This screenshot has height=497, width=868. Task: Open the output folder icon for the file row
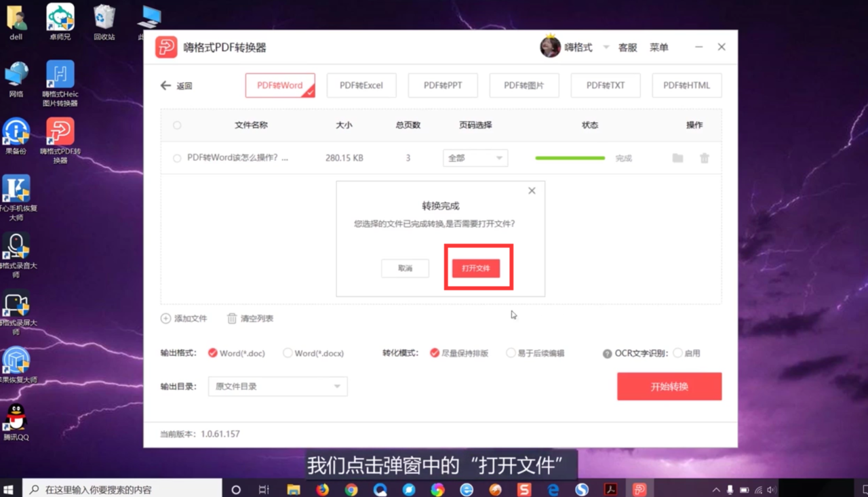tap(677, 158)
